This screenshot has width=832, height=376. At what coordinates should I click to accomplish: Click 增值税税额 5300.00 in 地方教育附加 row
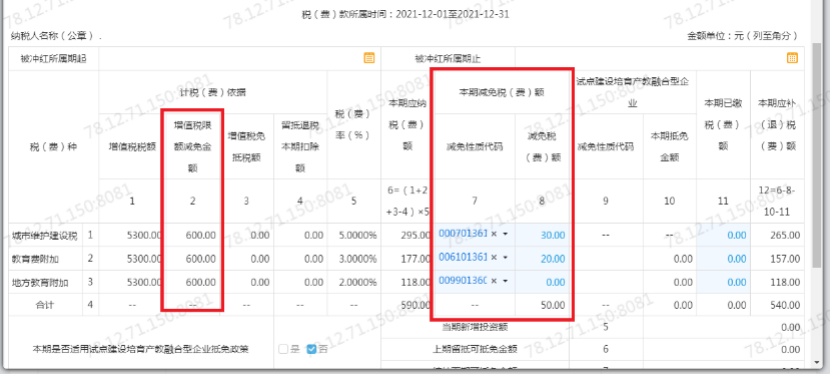pos(143,282)
